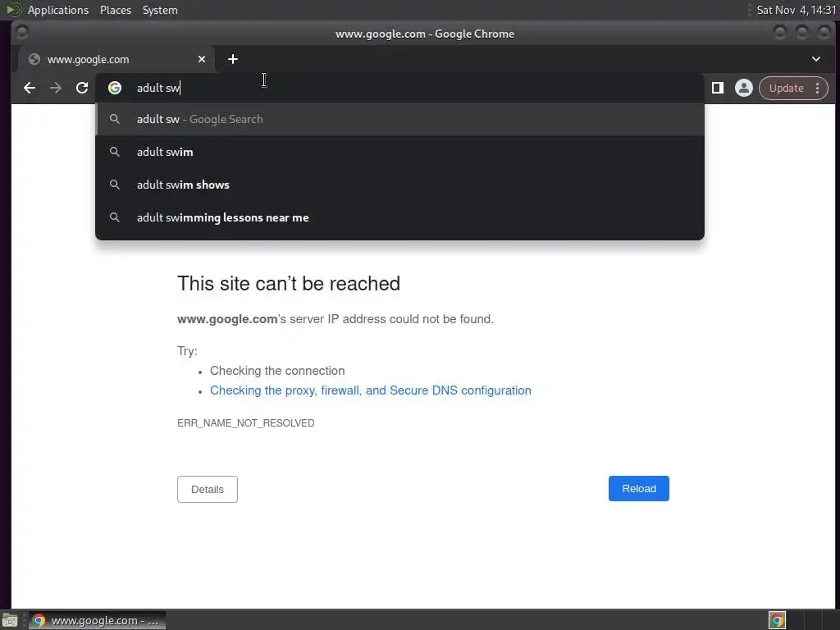Open the profile avatar menu
Screen dimensions: 840x630
(x=743, y=88)
